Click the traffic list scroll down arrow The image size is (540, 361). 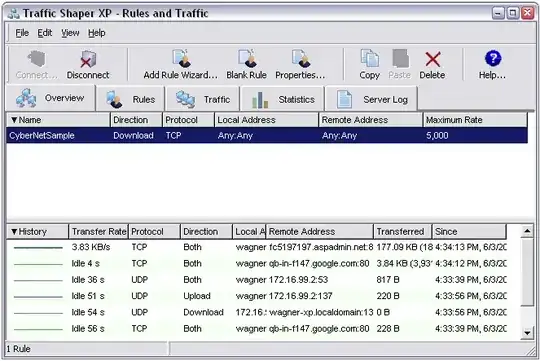coord(527,333)
